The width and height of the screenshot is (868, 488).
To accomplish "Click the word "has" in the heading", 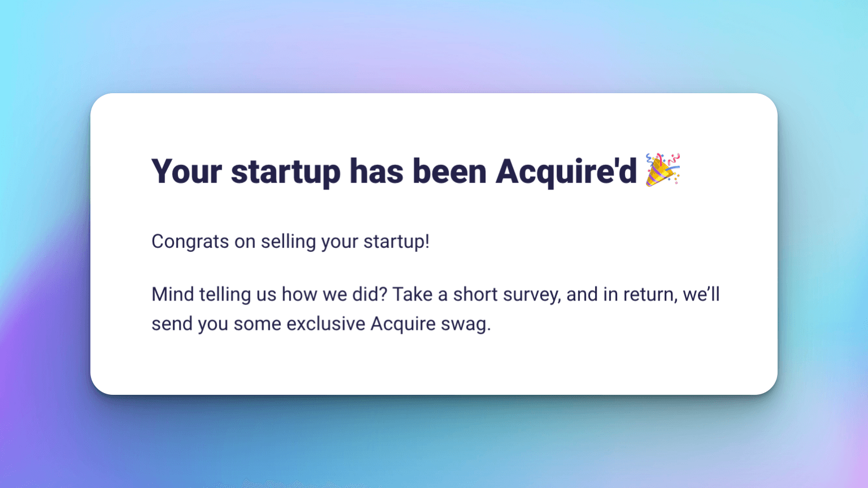I will tap(376, 171).
